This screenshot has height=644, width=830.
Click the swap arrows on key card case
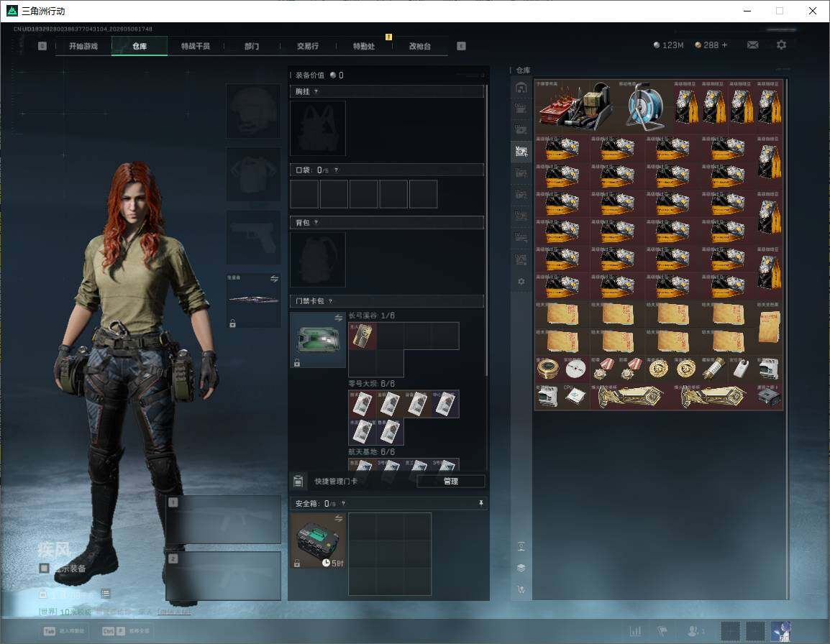click(x=338, y=318)
